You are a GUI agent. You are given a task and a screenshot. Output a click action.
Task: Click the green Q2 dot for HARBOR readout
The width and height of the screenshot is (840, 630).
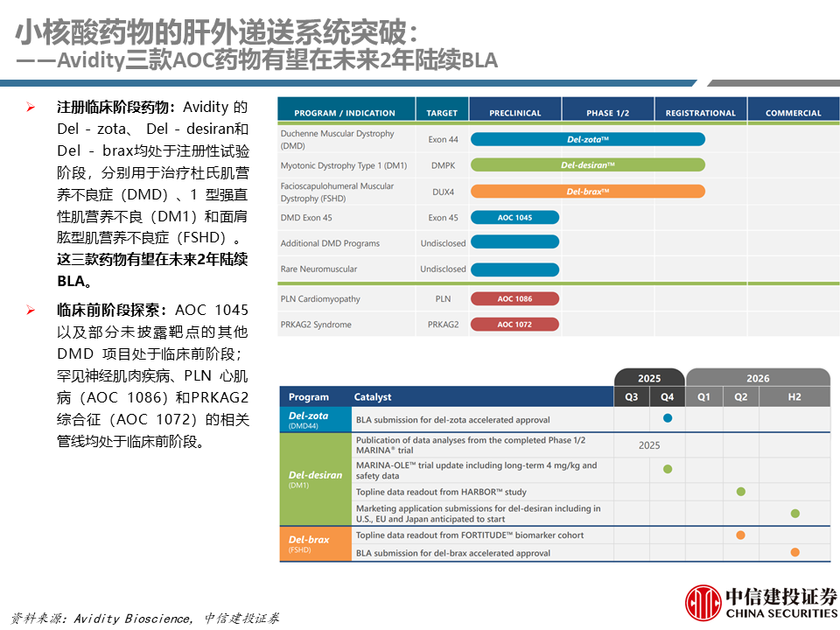click(741, 491)
